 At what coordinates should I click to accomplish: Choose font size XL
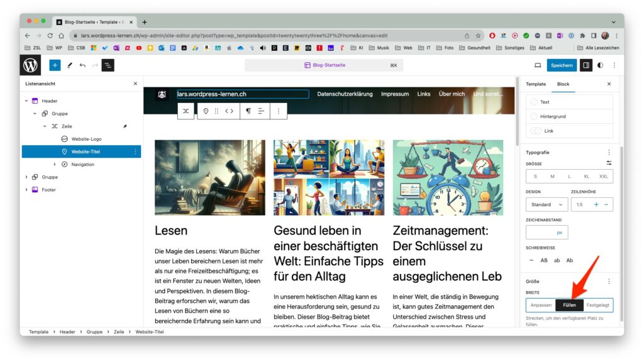pyautogui.click(x=586, y=177)
